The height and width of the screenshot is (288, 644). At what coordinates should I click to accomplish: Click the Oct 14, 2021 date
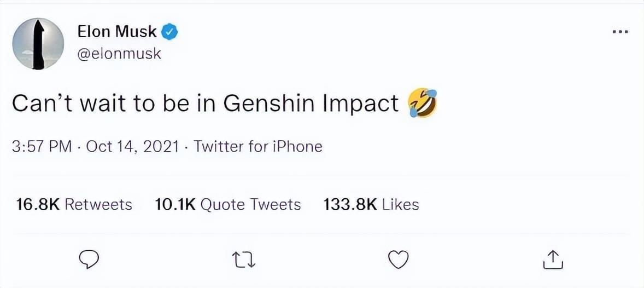pos(132,146)
